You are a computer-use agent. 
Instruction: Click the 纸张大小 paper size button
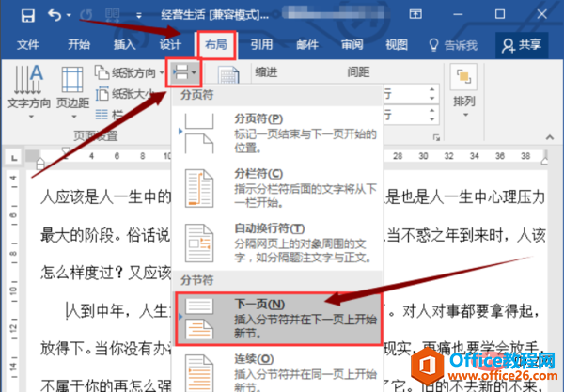point(125,94)
